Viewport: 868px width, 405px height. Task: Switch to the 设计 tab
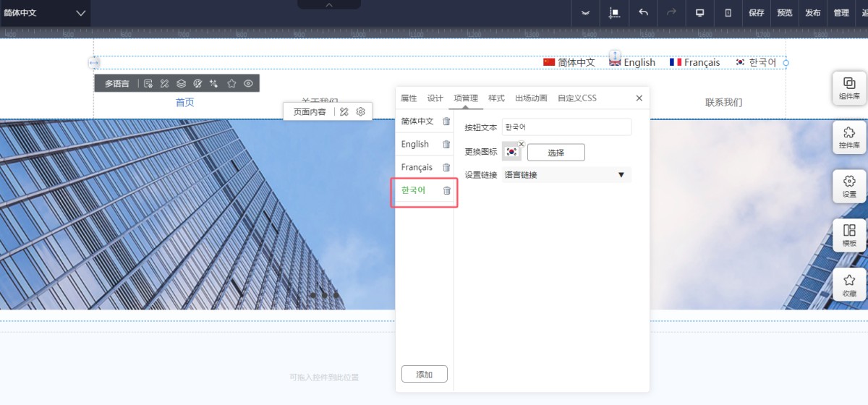coord(435,98)
